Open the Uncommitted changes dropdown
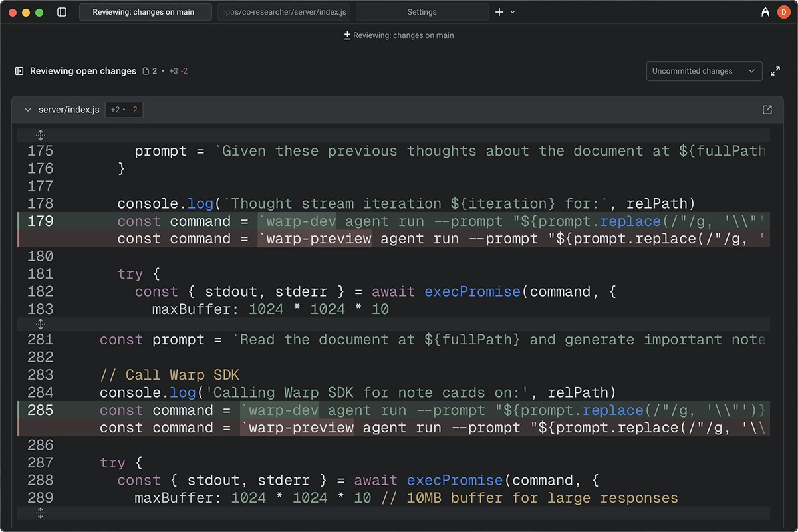The image size is (798, 532). tap(704, 70)
